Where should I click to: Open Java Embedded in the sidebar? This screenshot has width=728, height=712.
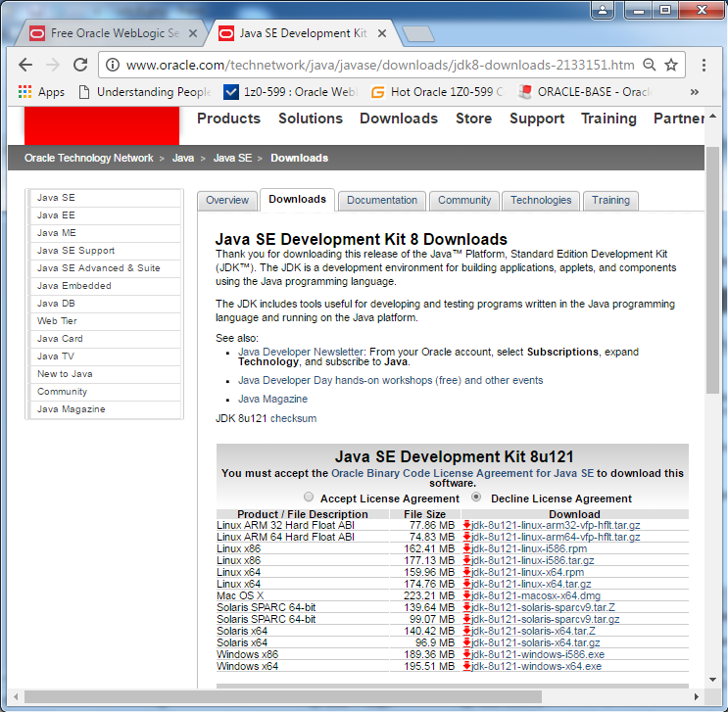(x=106, y=286)
